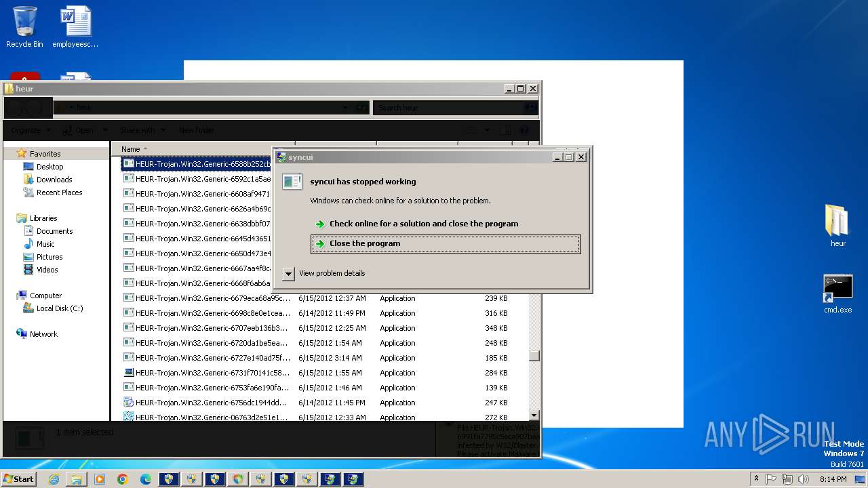Close the program in syncui dialog
The width and height of the screenshot is (868, 488).
tap(446, 244)
